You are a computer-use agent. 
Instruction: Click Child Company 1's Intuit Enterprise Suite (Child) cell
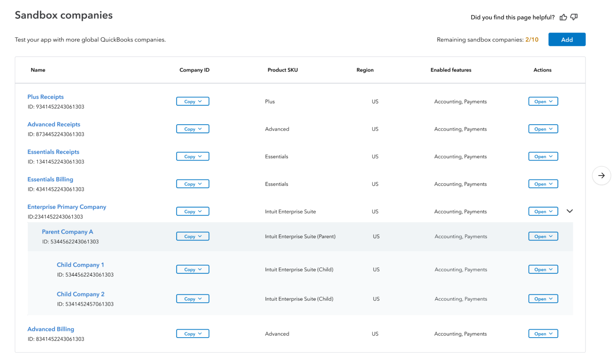click(x=299, y=269)
